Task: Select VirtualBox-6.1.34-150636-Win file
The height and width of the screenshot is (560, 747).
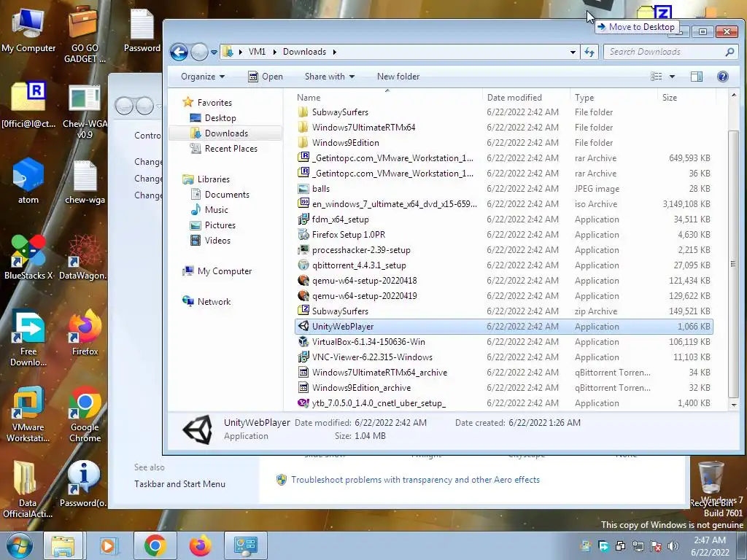Action: pyautogui.click(x=503, y=342)
